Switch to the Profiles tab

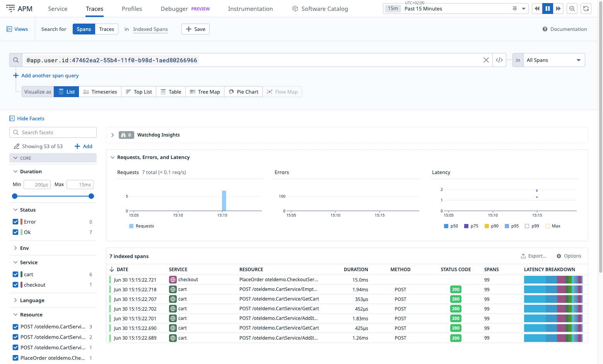(x=132, y=9)
